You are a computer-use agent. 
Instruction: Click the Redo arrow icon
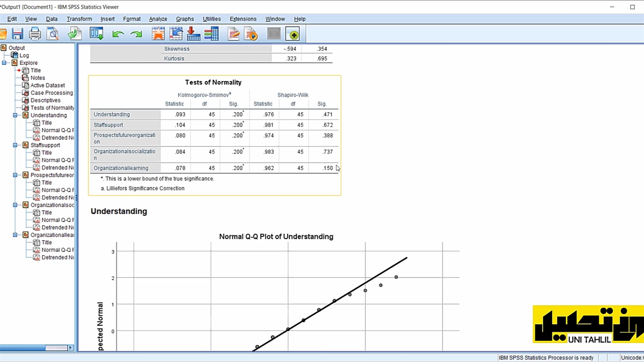pyautogui.click(x=136, y=34)
